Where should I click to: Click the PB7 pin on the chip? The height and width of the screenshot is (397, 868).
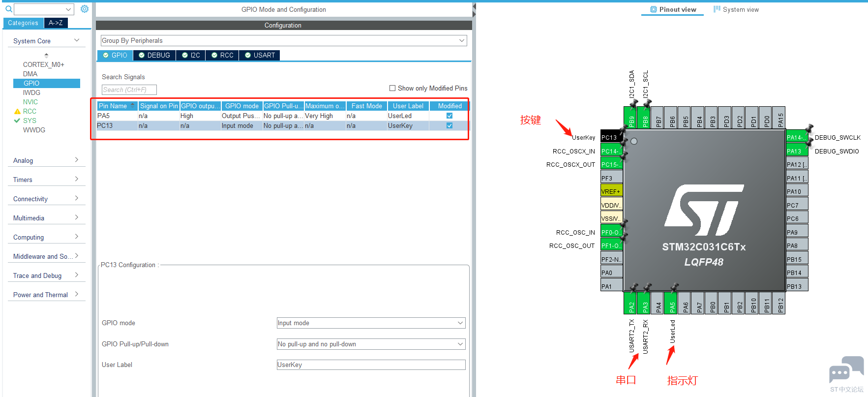[658, 118]
